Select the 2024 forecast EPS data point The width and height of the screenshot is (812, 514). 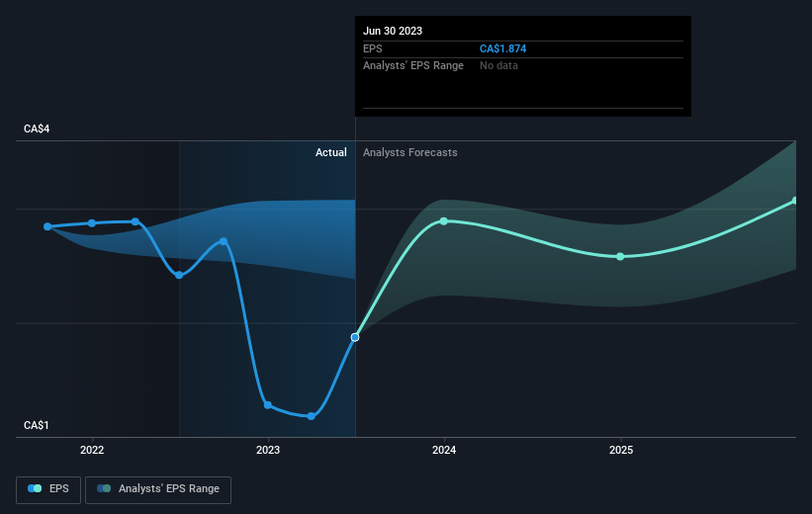[444, 221]
